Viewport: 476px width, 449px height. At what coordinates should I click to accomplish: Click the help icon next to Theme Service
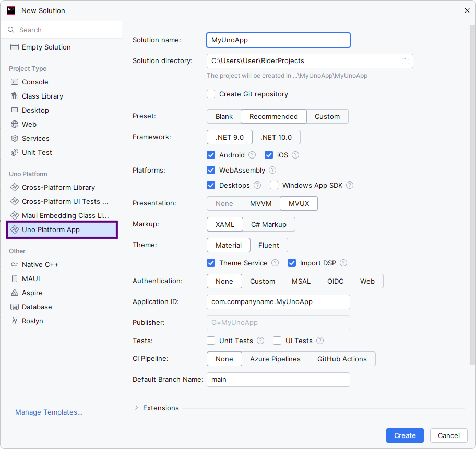tap(275, 263)
